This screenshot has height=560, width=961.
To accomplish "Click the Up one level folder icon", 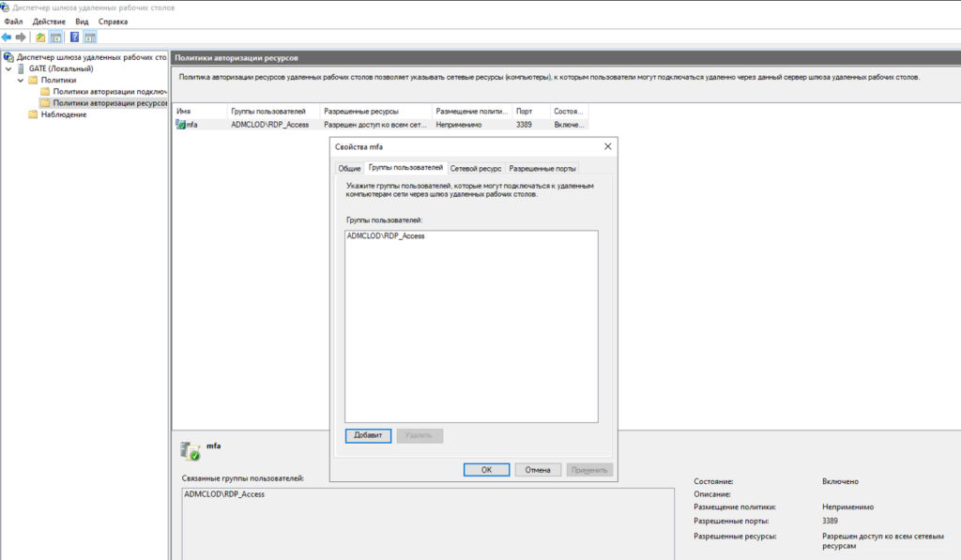I will (x=40, y=38).
